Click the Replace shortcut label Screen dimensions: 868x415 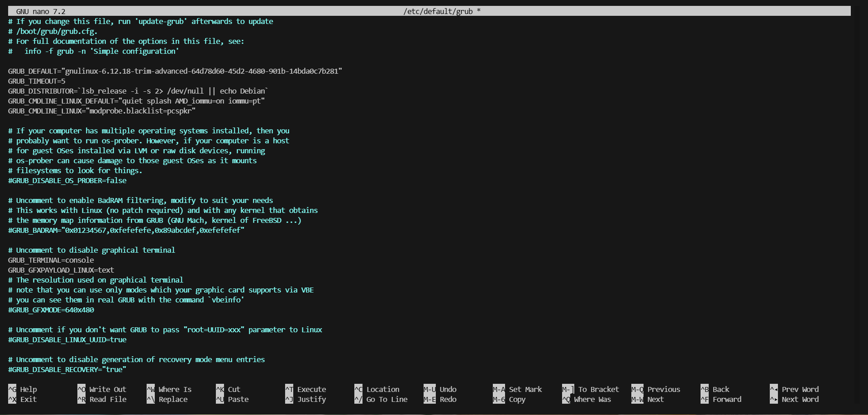click(x=167, y=399)
